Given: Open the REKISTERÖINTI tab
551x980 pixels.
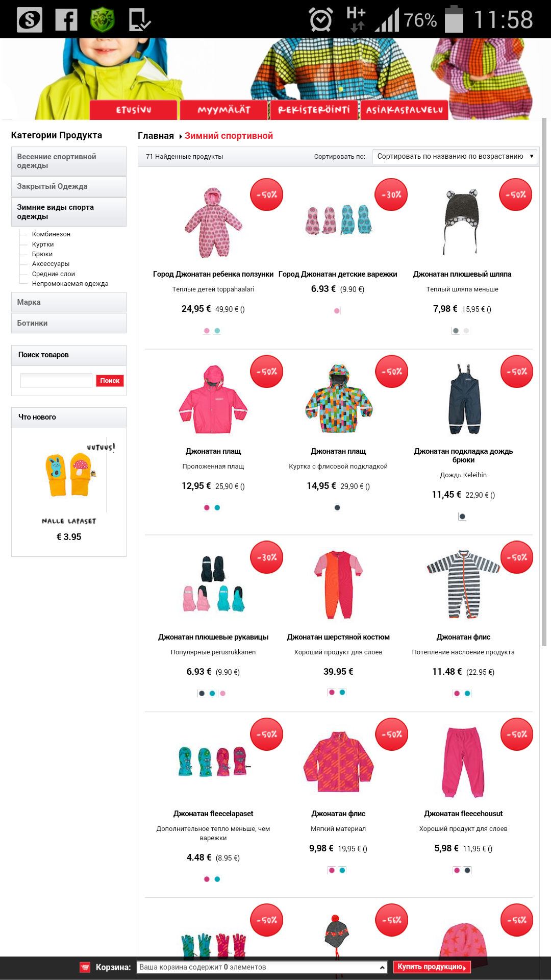Looking at the screenshot, I should 314,110.
